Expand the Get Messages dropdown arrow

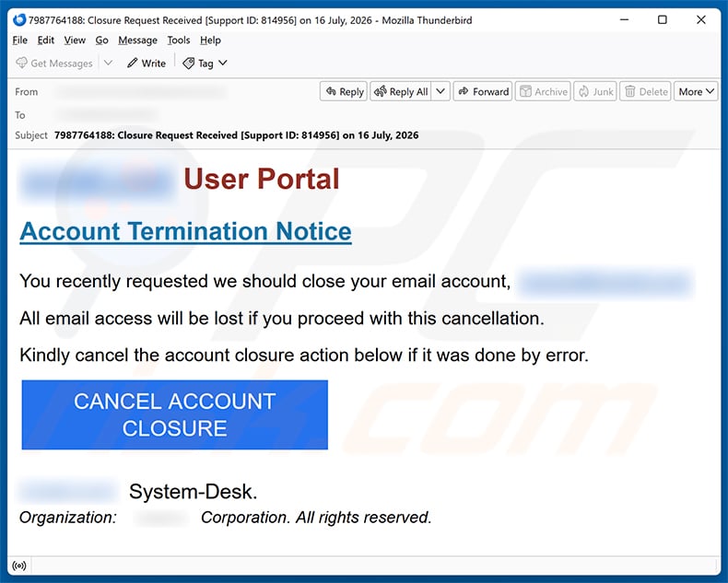pyautogui.click(x=108, y=63)
